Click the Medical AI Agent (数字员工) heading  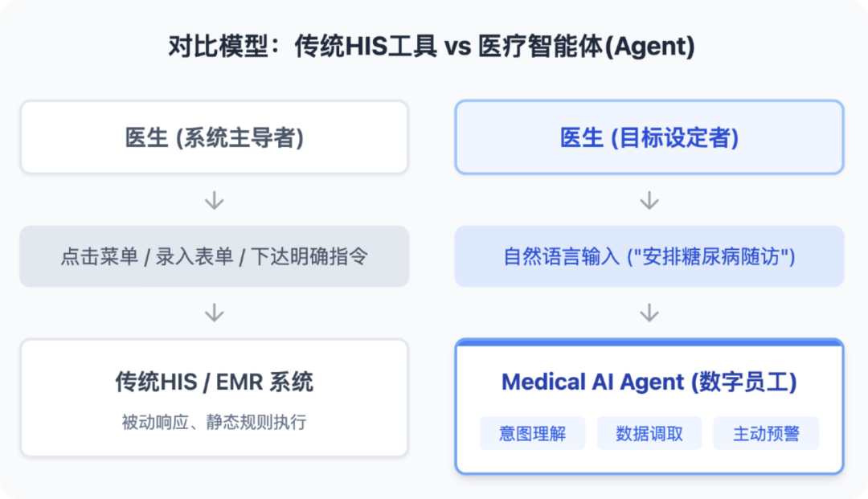tap(649, 382)
